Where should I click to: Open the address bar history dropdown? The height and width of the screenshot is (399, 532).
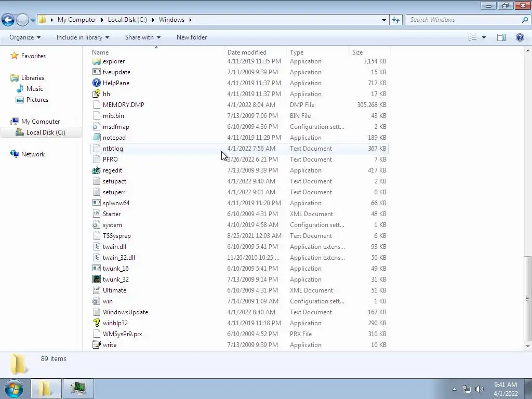(384, 20)
